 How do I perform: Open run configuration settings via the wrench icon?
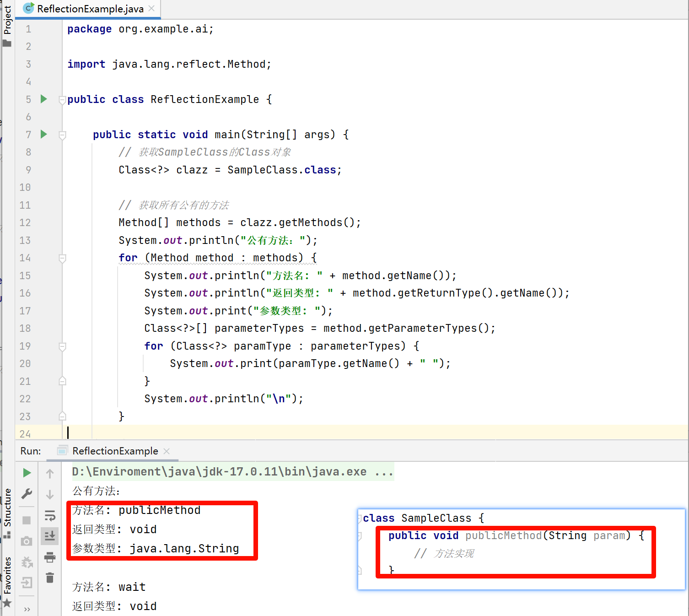point(27,494)
